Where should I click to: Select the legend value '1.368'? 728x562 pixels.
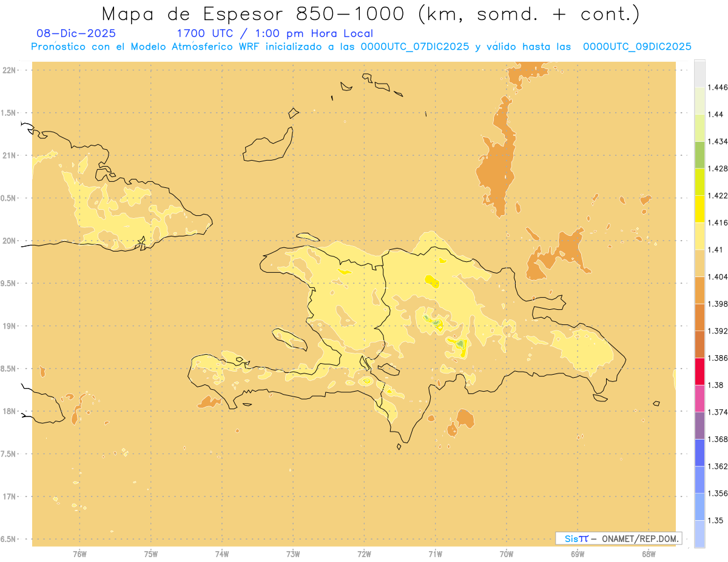click(x=717, y=439)
